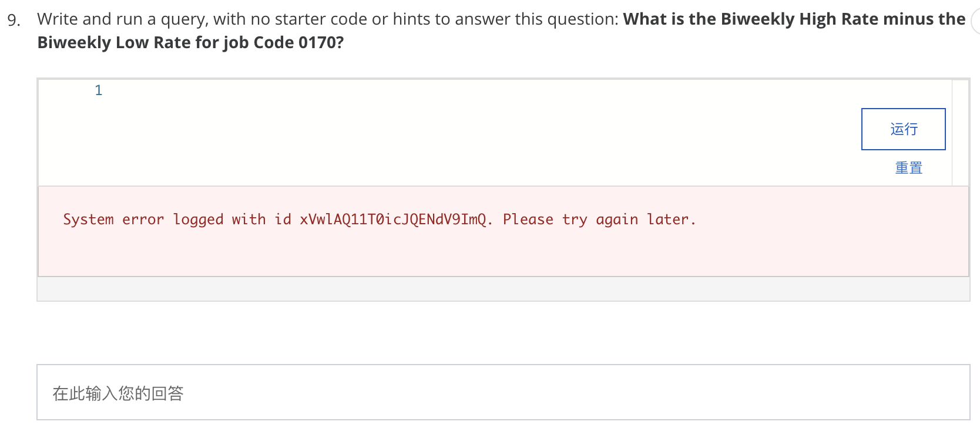Click the Run button's blue border area
The height and width of the screenshot is (445, 980).
tap(862, 129)
